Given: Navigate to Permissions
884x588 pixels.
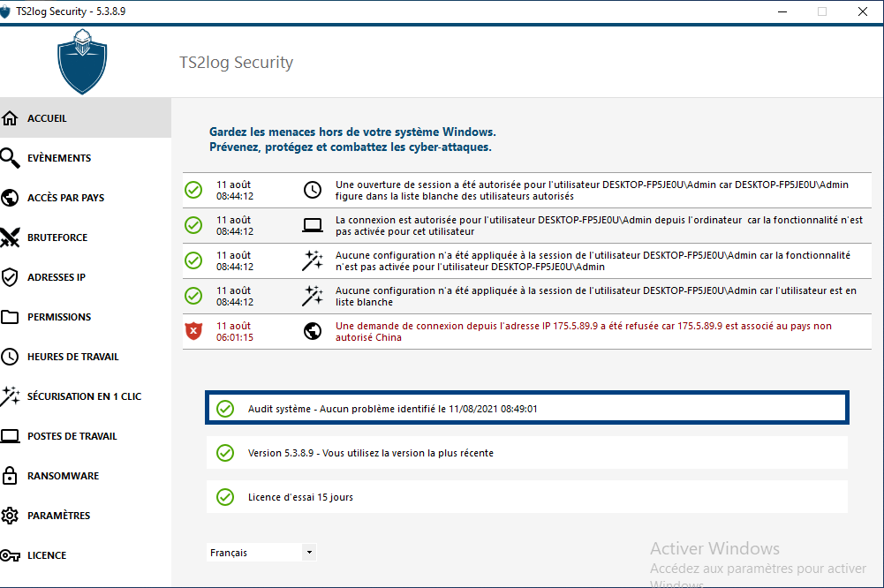Looking at the screenshot, I should tap(86, 317).
